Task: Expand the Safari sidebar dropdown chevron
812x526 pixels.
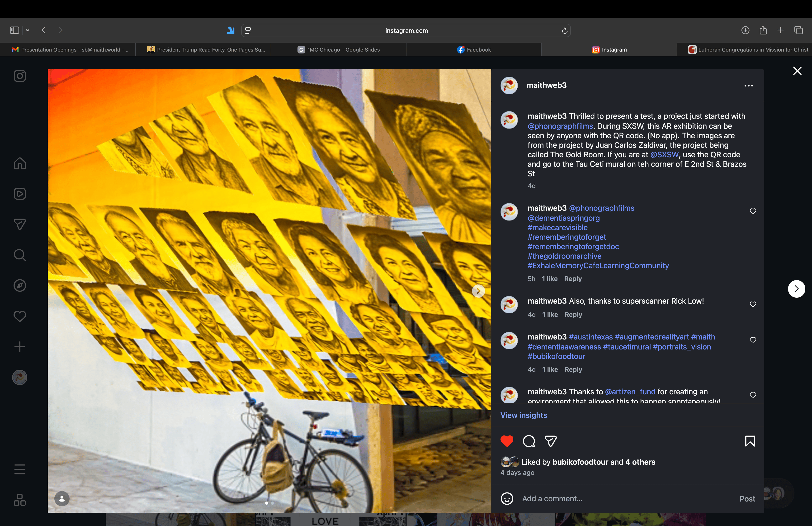Action: pos(28,30)
